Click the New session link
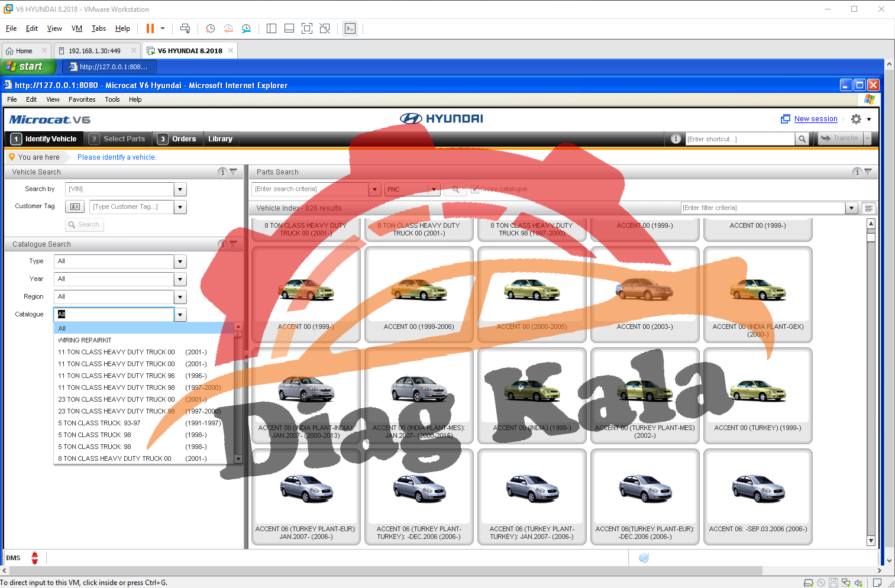Image resolution: width=895 pixels, height=588 pixels. point(816,119)
